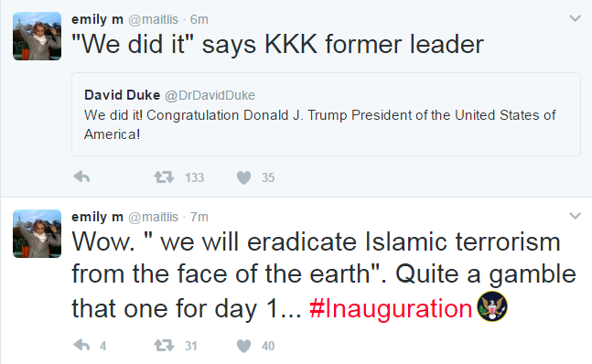Viewport: 592px width, 364px height.
Task: Reply to the KKK former leader tweet
Action: click(x=81, y=177)
